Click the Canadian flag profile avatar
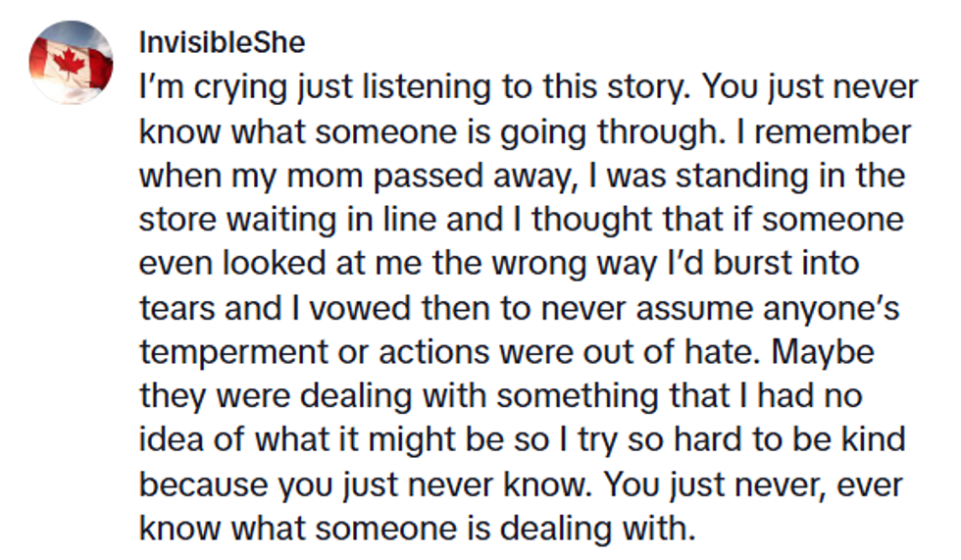The height and width of the screenshot is (560, 961). [x=71, y=63]
